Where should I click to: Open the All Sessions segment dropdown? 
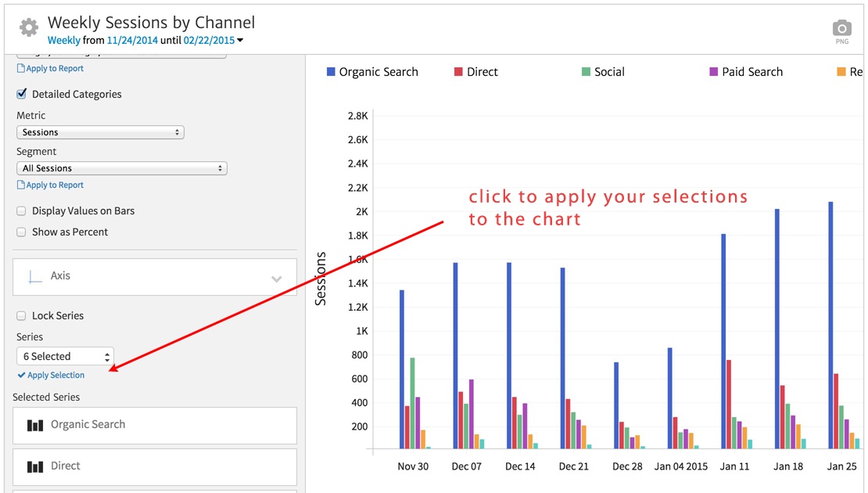coord(121,168)
